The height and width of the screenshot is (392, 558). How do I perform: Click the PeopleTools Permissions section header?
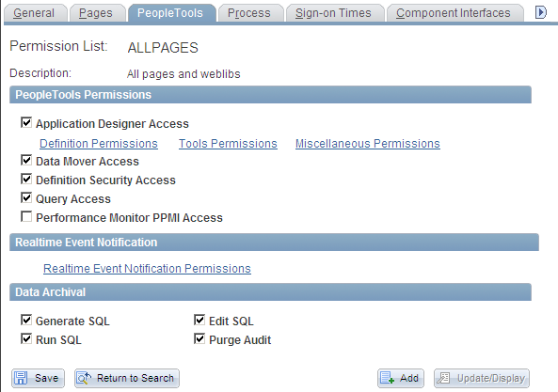[270, 95]
